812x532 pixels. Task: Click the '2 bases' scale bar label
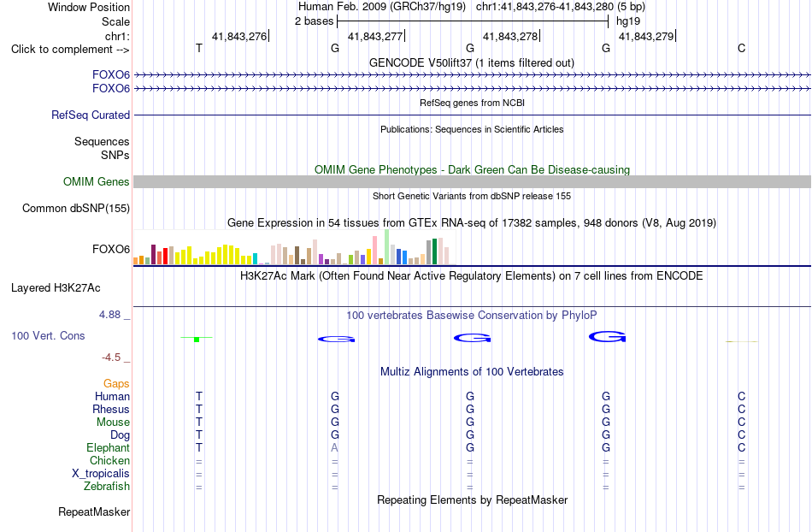tap(315, 21)
